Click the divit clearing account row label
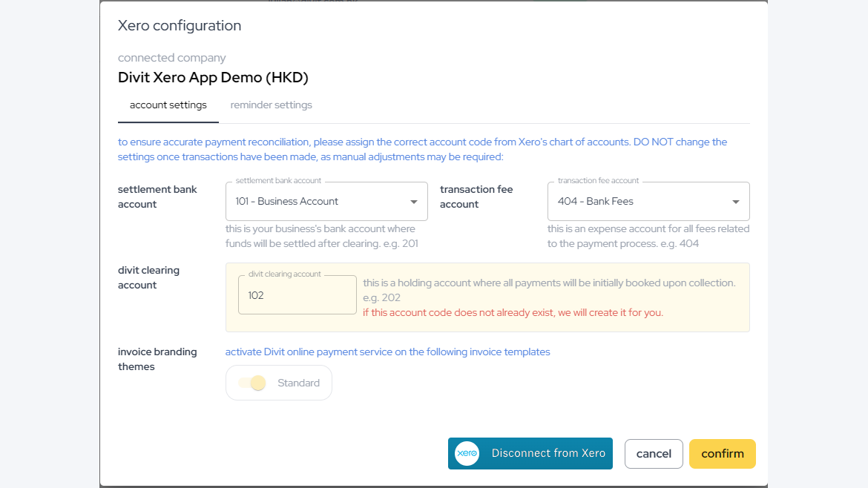 pyautogui.click(x=148, y=278)
